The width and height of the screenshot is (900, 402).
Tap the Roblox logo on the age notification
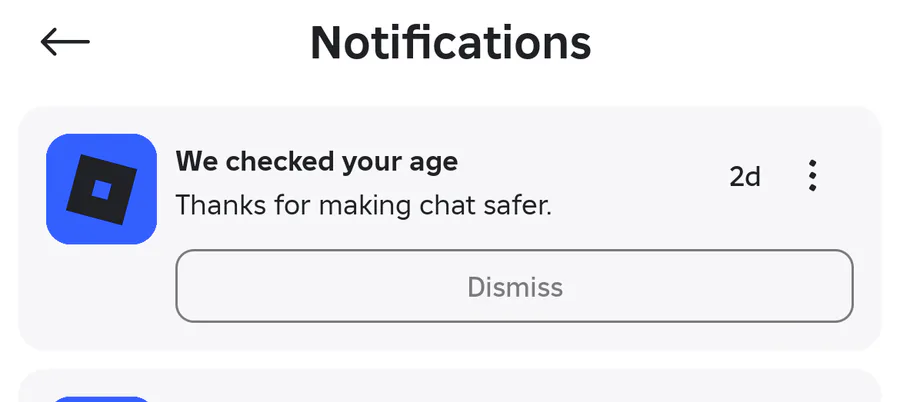tap(101, 189)
